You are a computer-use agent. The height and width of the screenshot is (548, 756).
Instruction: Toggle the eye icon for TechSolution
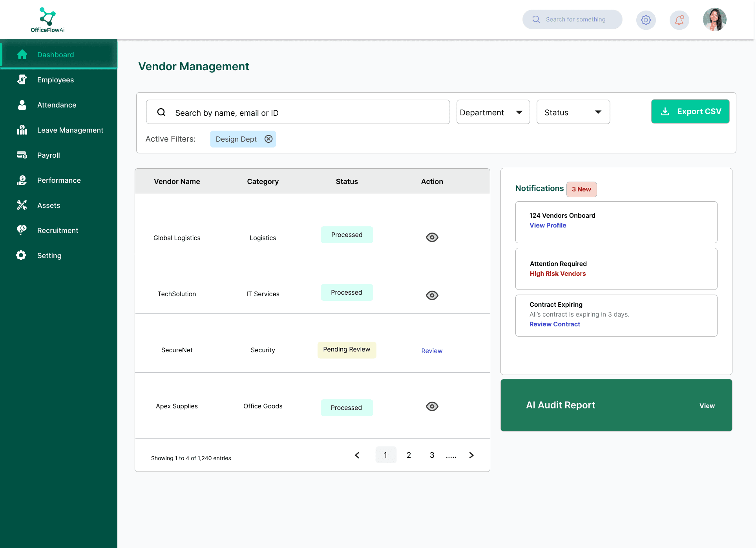[x=432, y=295]
